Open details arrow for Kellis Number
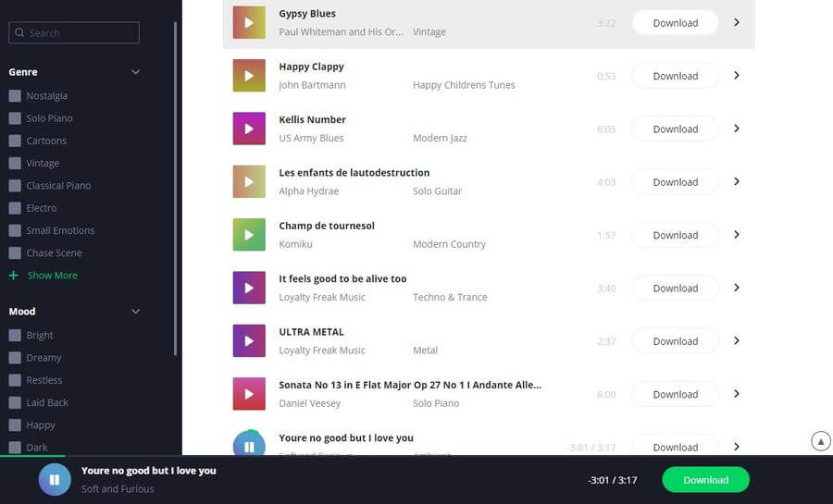 pyautogui.click(x=737, y=129)
